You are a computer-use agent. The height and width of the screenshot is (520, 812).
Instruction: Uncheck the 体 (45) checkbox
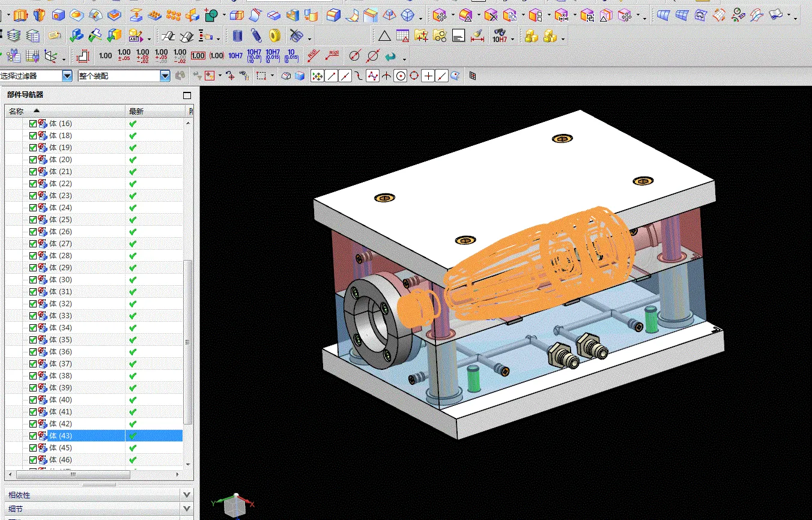(x=33, y=448)
